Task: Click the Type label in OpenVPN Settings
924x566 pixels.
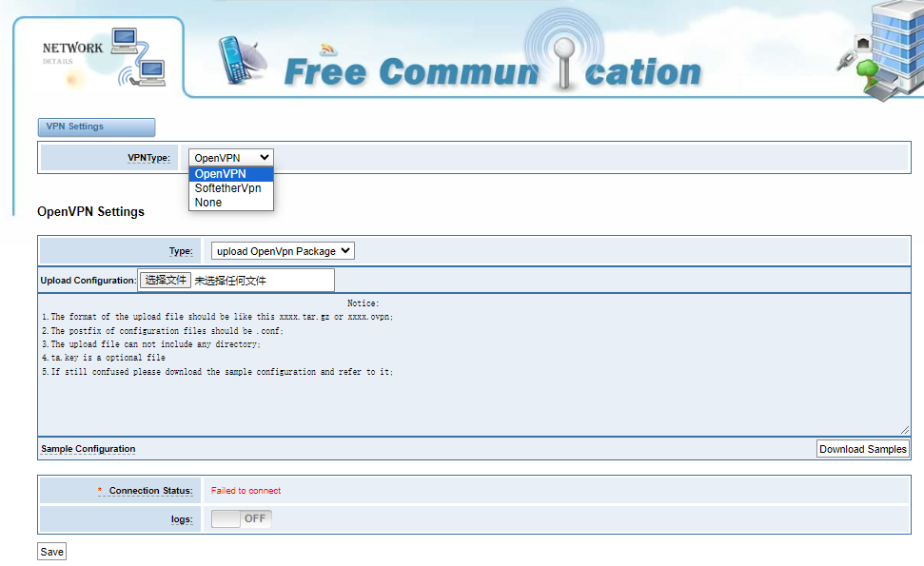Action: (x=181, y=251)
